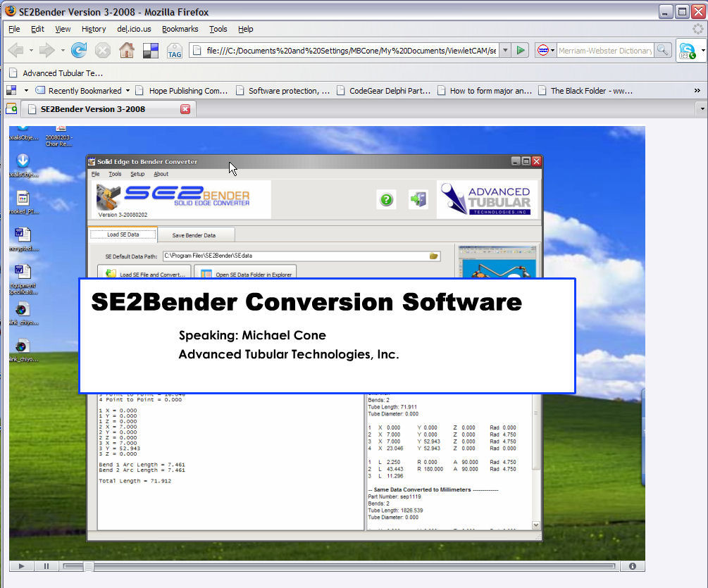Open the del.icio.us bookmarks icon
Image resolution: width=708 pixels, height=588 pixels.
pyautogui.click(x=151, y=50)
